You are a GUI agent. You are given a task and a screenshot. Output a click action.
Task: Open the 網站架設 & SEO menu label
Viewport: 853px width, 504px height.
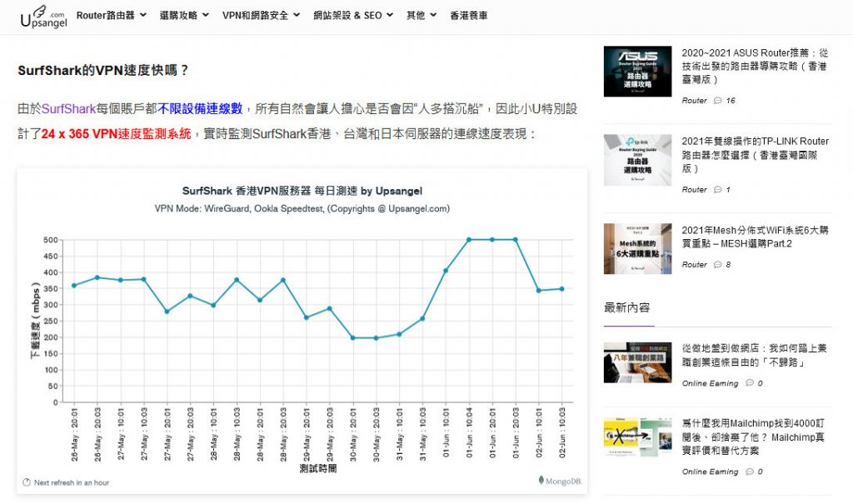pos(347,16)
